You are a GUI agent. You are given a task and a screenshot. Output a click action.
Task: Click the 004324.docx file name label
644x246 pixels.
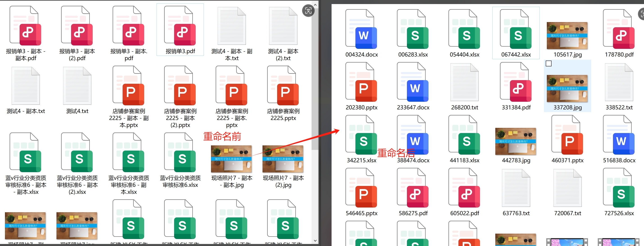[x=361, y=54]
